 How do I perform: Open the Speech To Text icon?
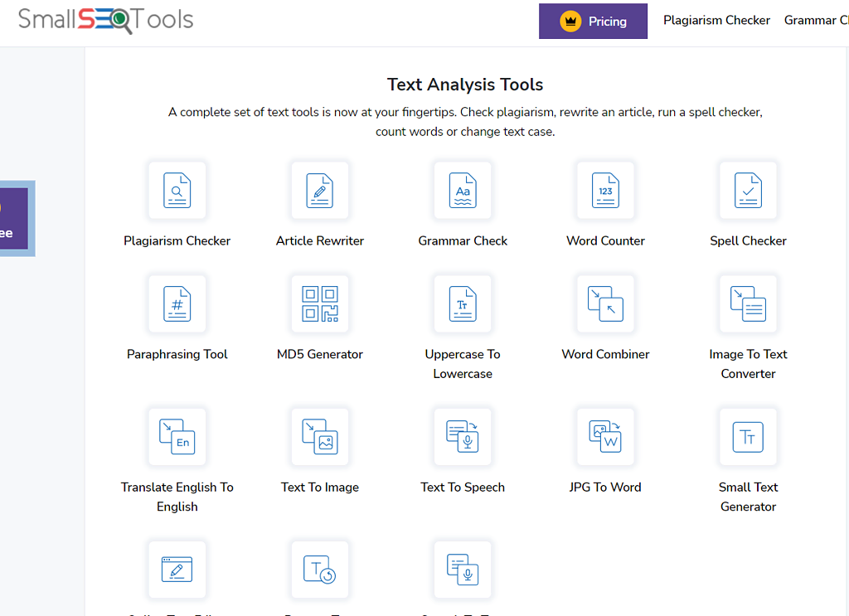point(463,570)
